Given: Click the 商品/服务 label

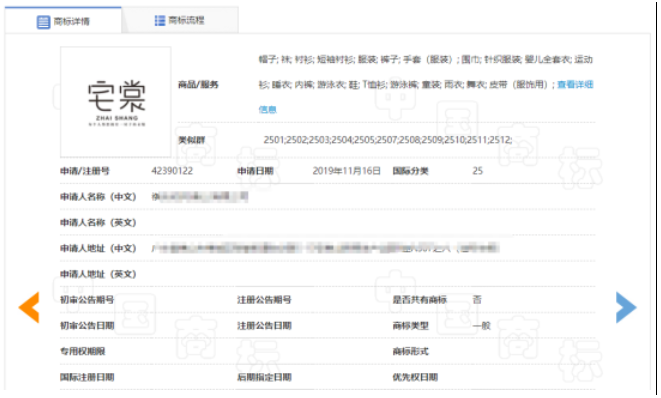Looking at the screenshot, I should 198,85.
